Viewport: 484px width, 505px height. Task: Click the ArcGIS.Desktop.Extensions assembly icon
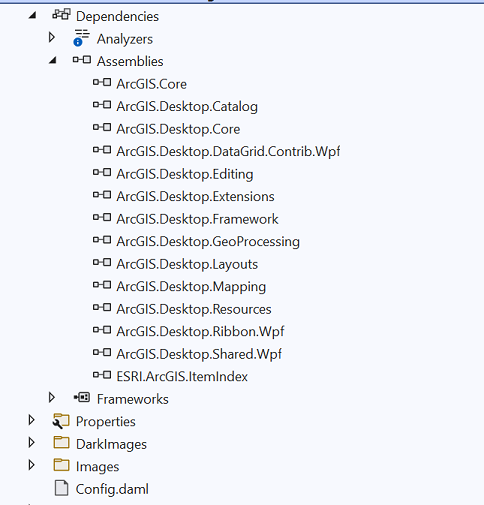tap(102, 195)
